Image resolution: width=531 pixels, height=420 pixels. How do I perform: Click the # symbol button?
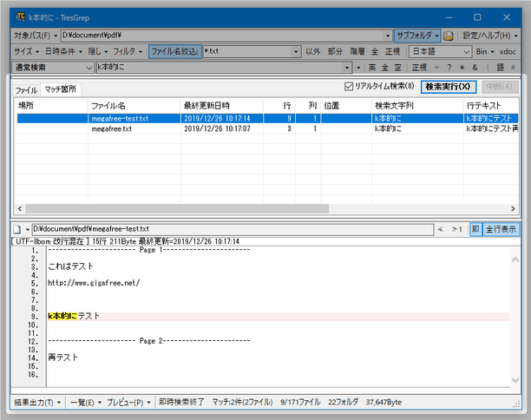coord(513,68)
